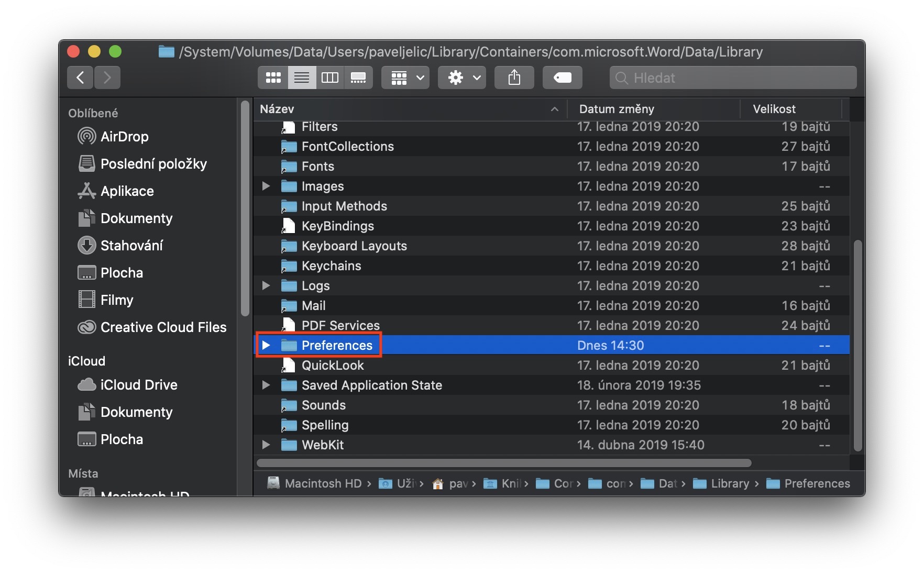Go back to the previous folder

[80, 78]
